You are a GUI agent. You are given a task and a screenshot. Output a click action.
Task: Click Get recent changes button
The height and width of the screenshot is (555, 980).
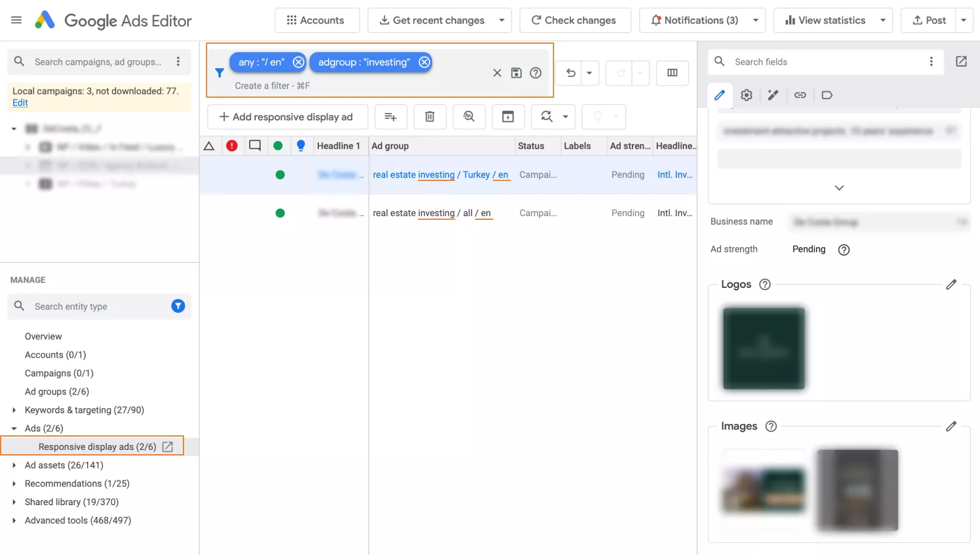(431, 20)
